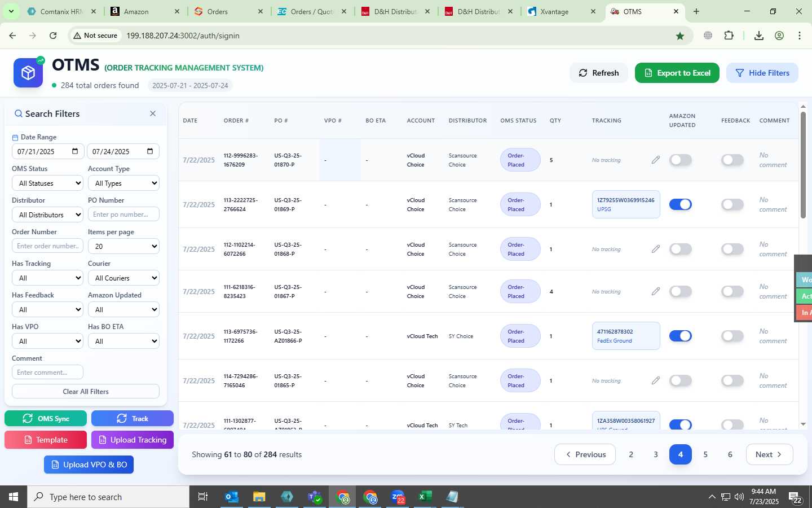Disable Amazon Updated for order 113-6975736-1172266

click(x=681, y=336)
